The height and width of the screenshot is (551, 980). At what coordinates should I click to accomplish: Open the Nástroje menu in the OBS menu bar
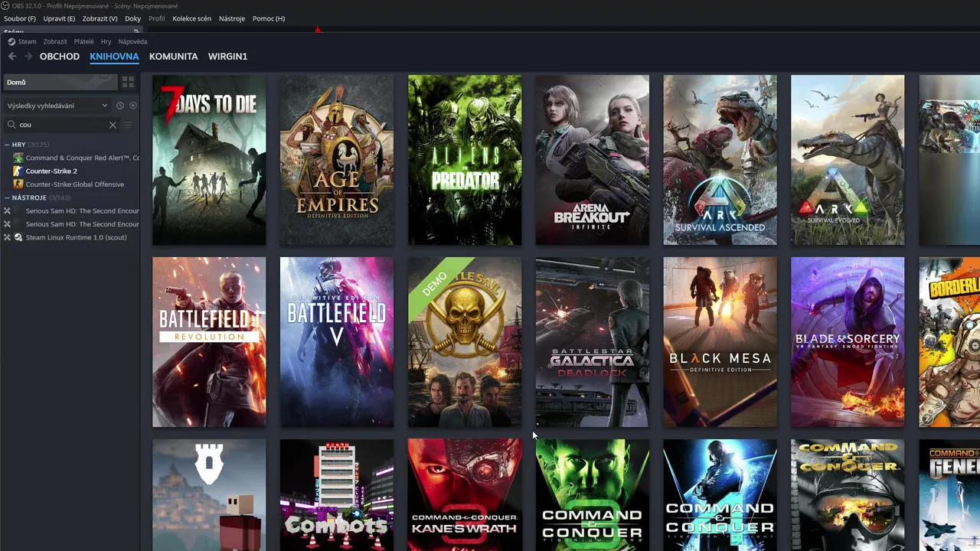point(232,18)
